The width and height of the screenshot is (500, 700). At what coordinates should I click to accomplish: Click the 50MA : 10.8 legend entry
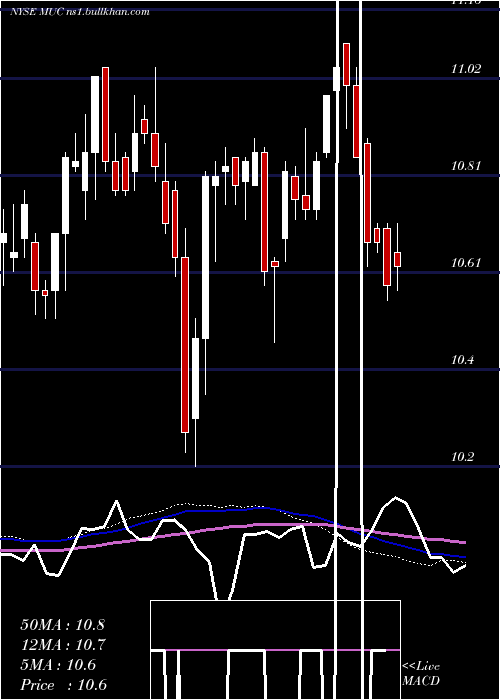click(62, 625)
